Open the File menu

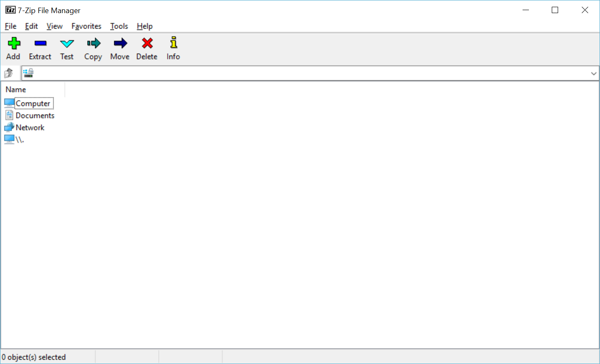click(11, 26)
